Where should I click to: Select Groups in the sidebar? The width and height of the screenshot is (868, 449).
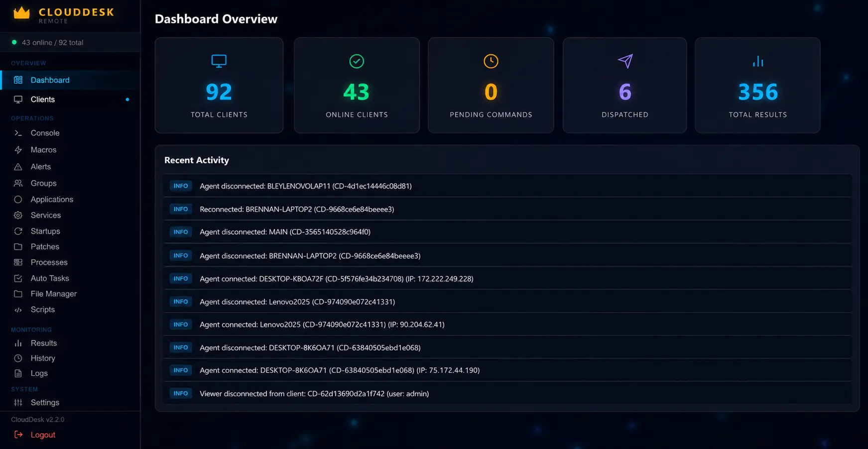(70, 183)
